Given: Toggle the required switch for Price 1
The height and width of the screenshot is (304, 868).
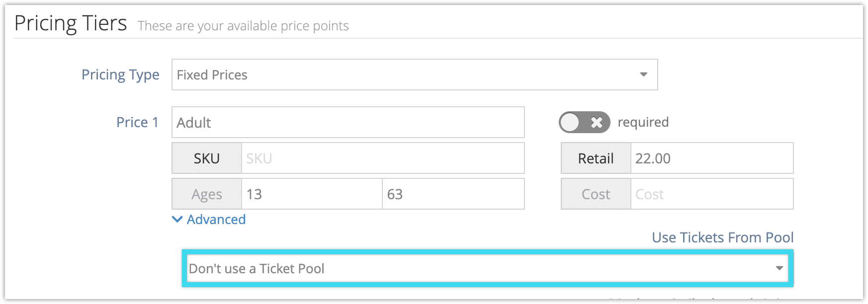Looking at the screenshot, I should click(584, 122).
